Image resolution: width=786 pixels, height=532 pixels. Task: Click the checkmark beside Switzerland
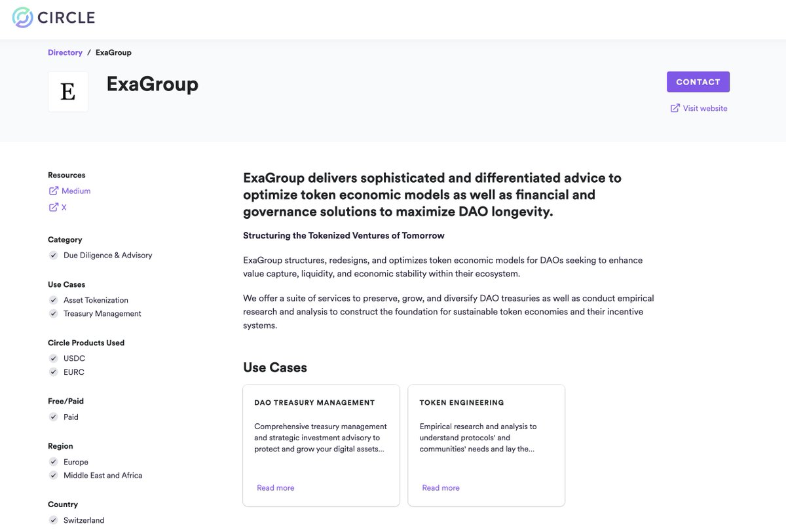[x=53, y=520]
